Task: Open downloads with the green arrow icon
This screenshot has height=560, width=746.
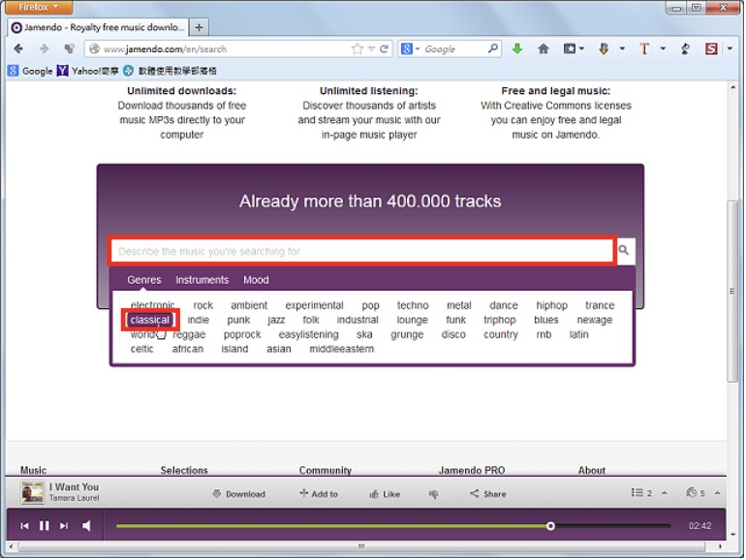Action: click(x=517, y=48)
